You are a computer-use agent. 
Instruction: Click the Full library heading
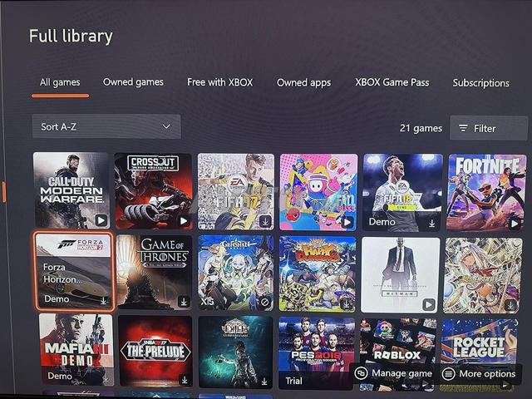point(71,36)
